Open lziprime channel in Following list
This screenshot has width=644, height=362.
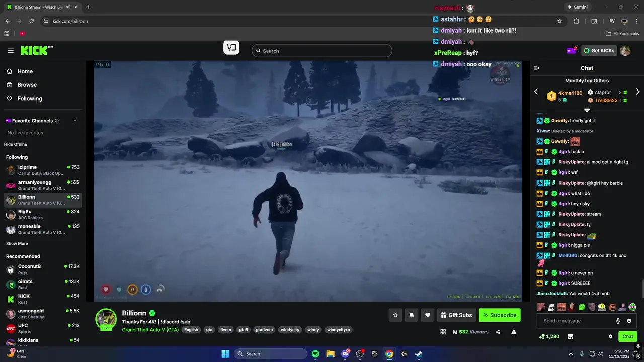pos(43,170)
